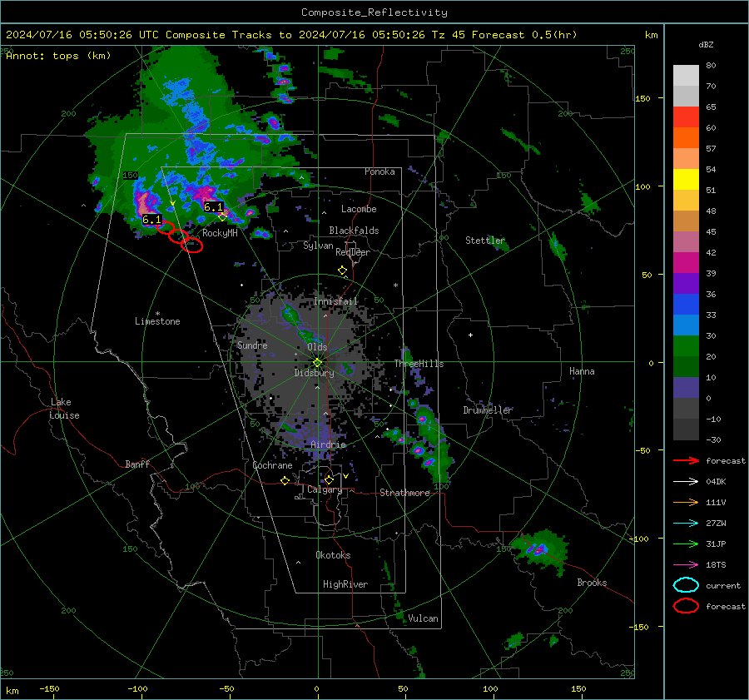Click the white 04DK arrow in legend
The image size is (749, 700).
pos(686,482)
